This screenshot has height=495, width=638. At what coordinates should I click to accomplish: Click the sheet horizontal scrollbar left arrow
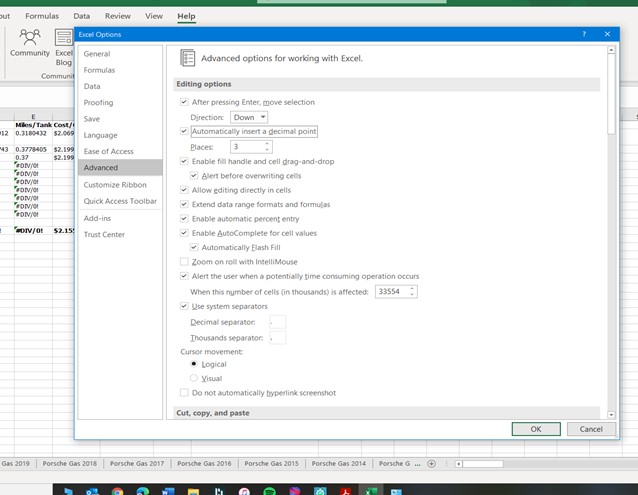click(x=459, y=464)
